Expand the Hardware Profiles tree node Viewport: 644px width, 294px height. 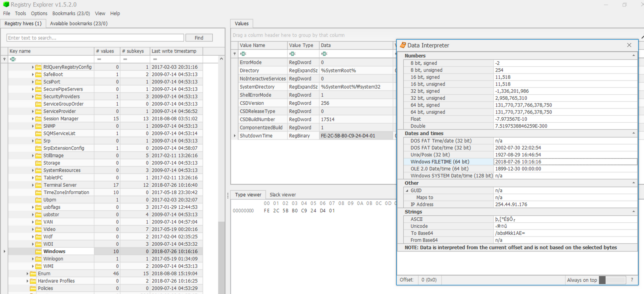(x=27, y=281)
